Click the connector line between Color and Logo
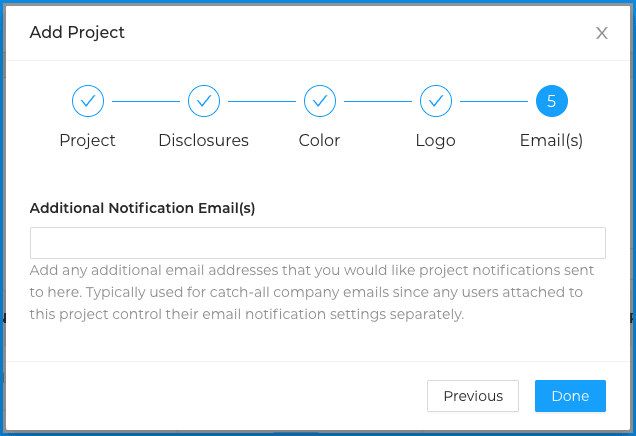The image size is (636, 436). pos(378,101)
